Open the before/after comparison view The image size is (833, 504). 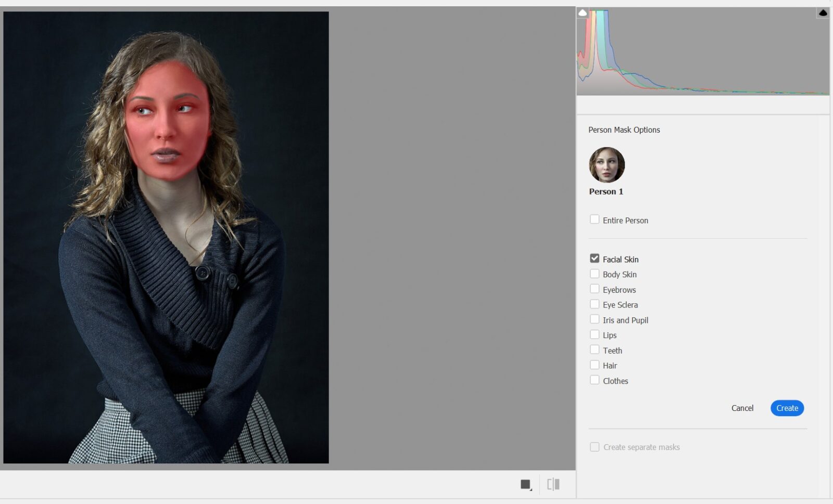point(553,484)
